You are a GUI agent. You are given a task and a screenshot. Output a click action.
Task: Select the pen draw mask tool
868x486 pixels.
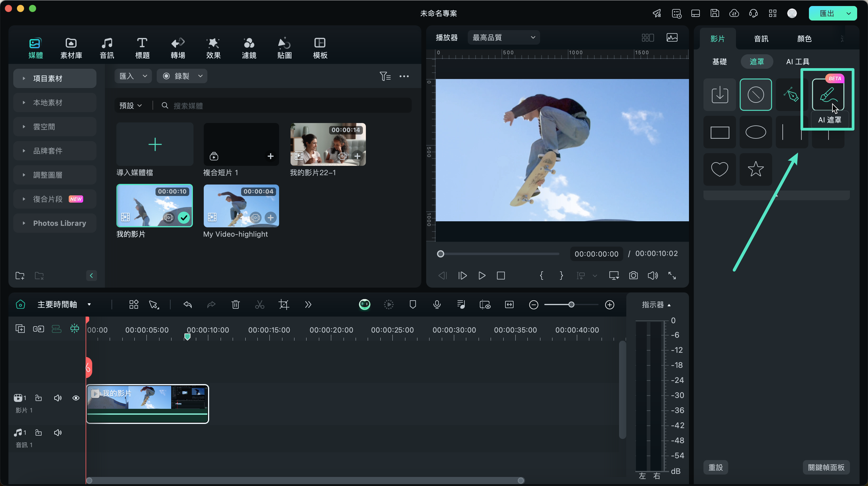pyautogui.click(x=791, y=95)
